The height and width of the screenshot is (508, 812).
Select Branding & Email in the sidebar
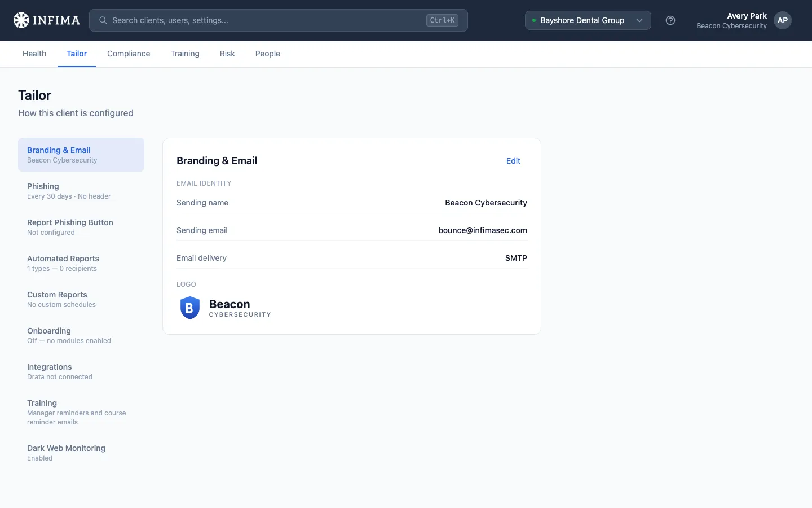tap(81, 155)
